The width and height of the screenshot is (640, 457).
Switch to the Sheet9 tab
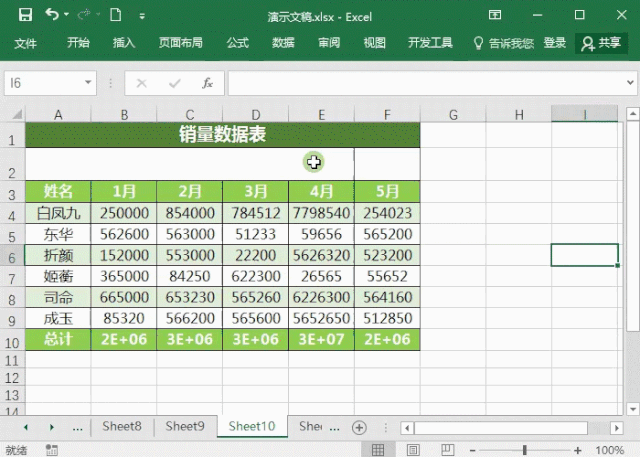click(x=185, y=426)
